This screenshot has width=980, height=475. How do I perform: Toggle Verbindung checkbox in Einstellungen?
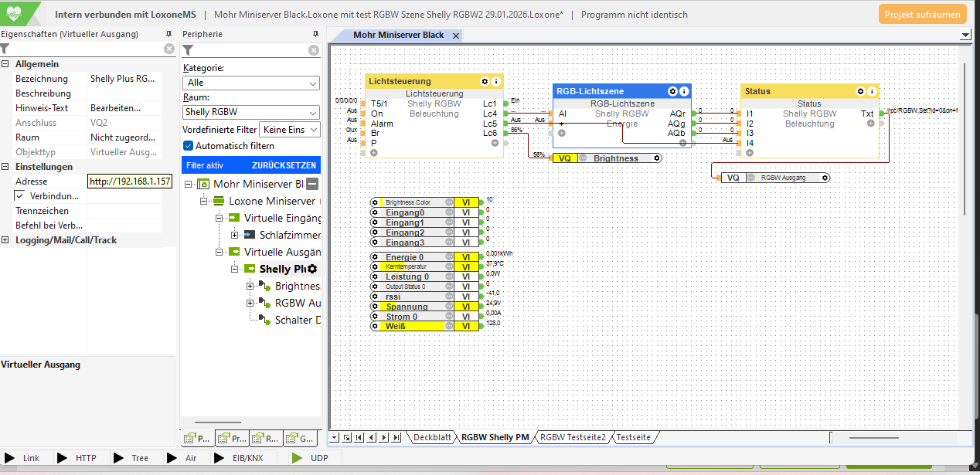coord(20,195)
